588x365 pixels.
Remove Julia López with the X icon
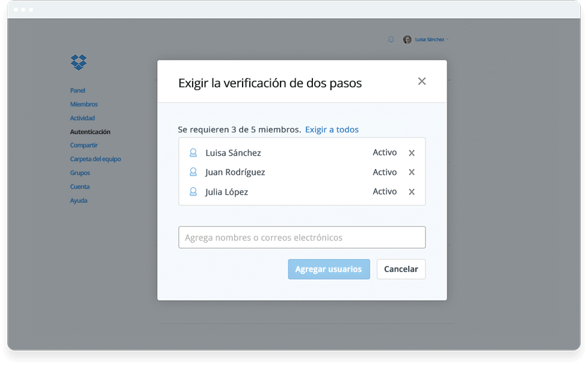(412, 191)
